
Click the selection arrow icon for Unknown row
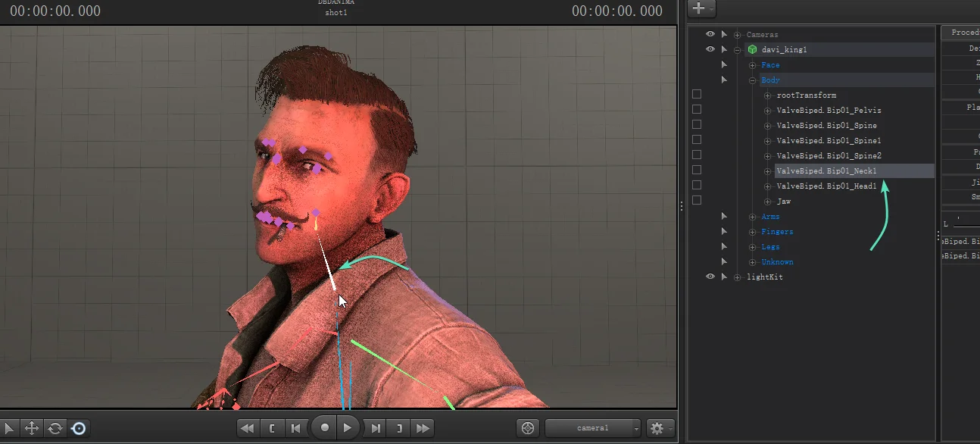pyautogui.click(x=725, y=261)
